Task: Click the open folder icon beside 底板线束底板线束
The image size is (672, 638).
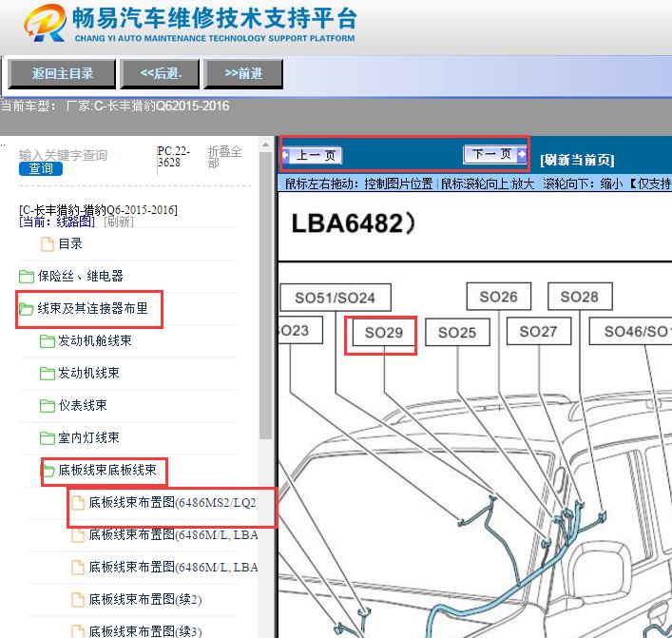Action: 48,471
